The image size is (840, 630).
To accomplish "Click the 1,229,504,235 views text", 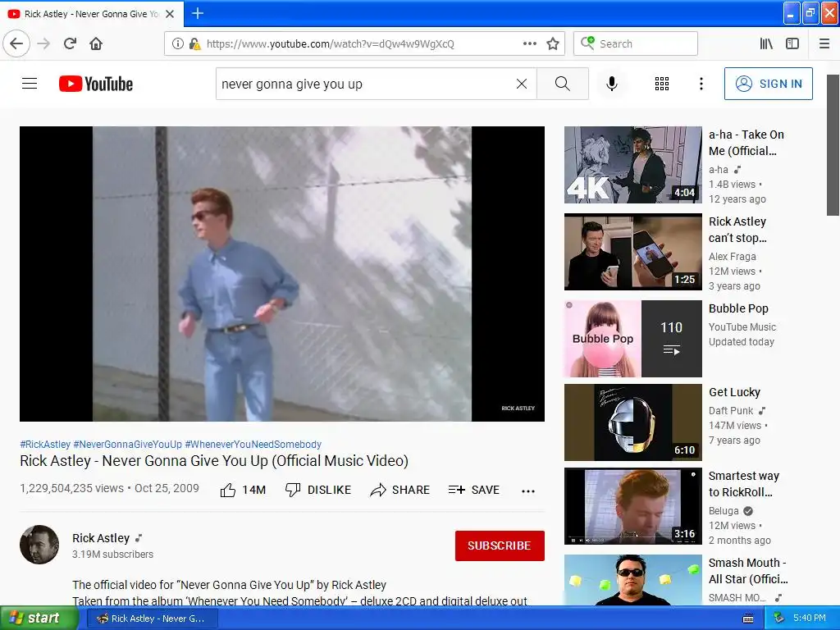I will point(72,488).
